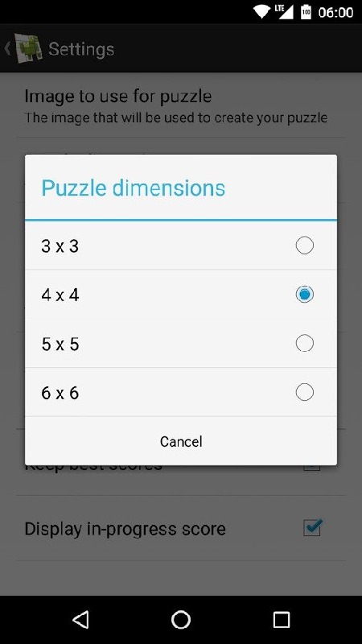Tap the battery indicator icon
Screen dimensions: 362x644
click(306, 12)
